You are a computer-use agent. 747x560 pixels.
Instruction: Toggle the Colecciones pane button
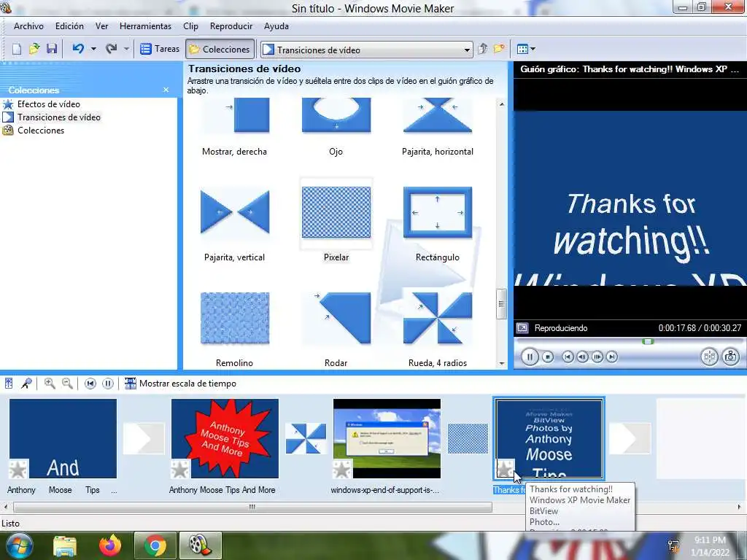pyautogui.click(x=220, y=49)
